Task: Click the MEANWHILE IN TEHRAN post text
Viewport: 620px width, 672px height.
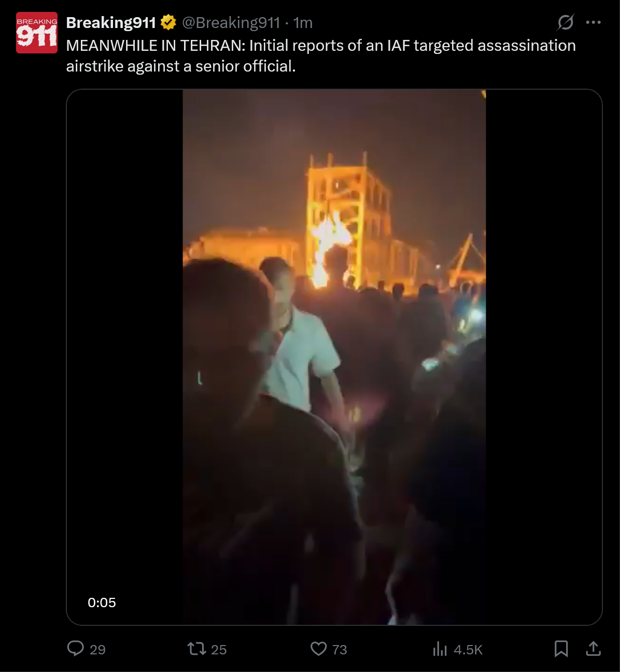Action: [321, 56]
